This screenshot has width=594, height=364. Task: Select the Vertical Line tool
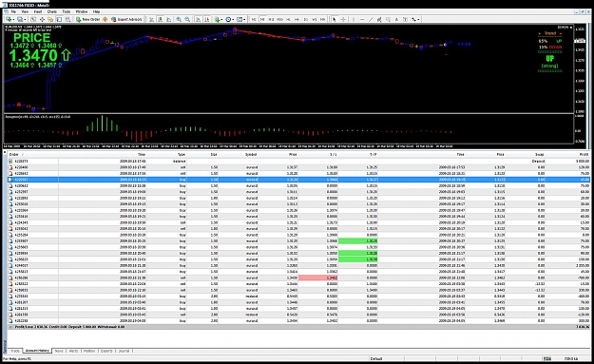pyautogui.click(x=354, y=19)
